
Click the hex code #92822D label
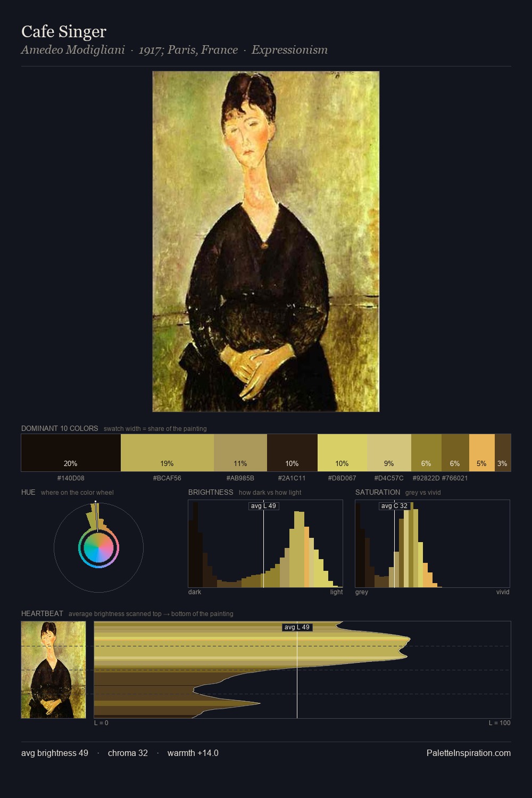tap(426, 478)
